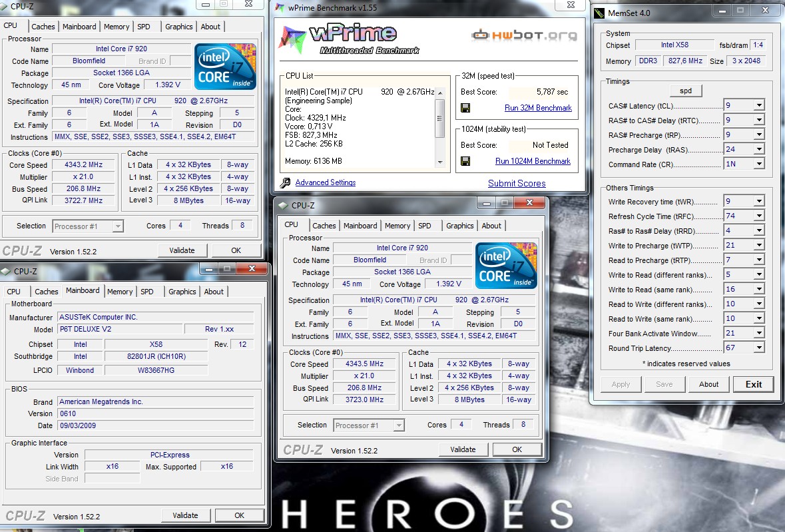Open the Round Trip Latency dropdown
This screenshot has width=785, height=532.
759,348
